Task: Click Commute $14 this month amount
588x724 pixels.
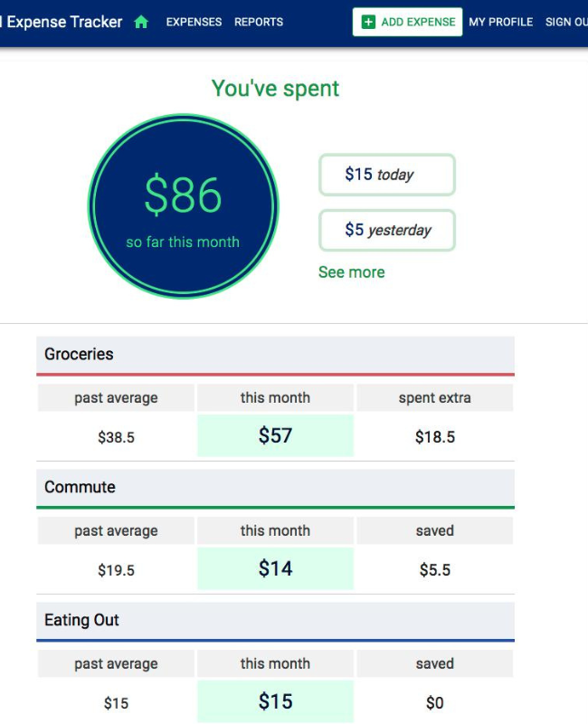Action: pos(276,568)
